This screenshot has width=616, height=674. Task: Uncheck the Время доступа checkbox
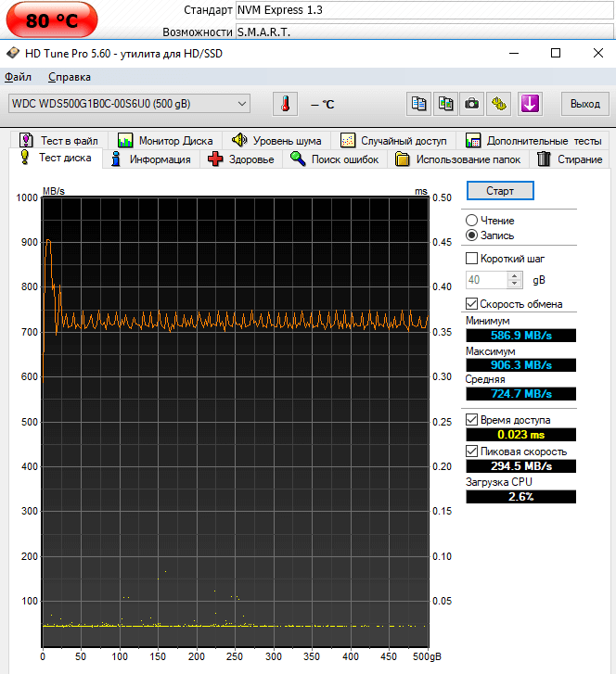(472, 420)
